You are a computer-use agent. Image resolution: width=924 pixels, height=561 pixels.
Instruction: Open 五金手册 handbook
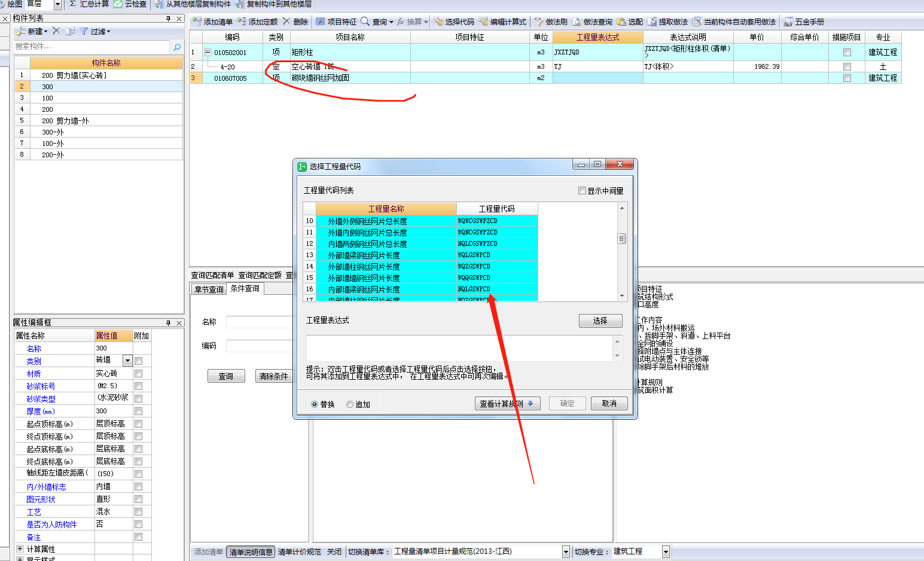(804, 22)
